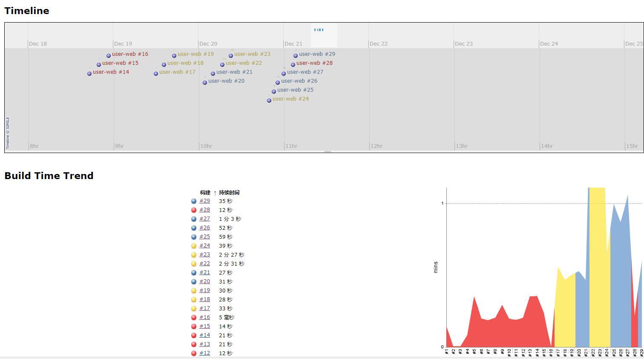Open build #27 link in trend table
The width and height of the screenshot is (644, 359).
coord(204,219)
